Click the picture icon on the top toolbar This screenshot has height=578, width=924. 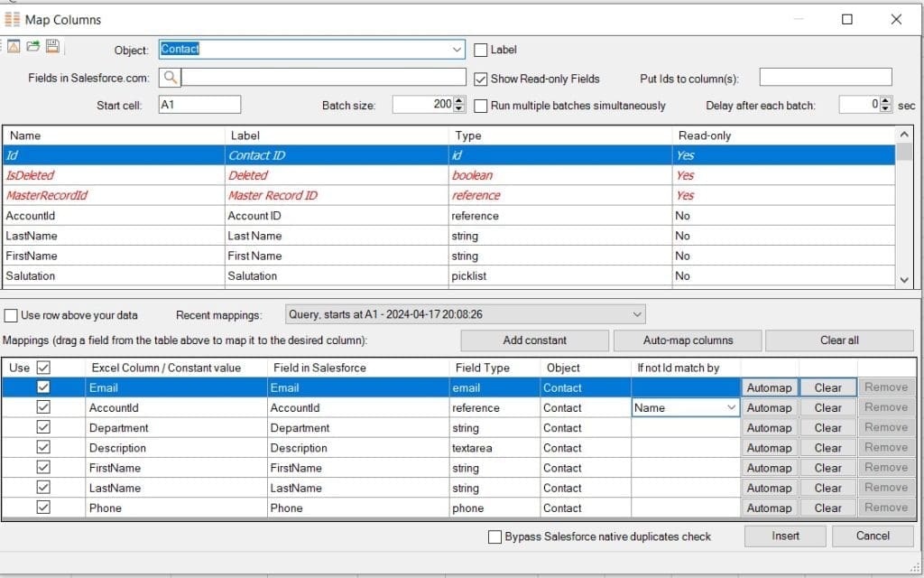14,46
